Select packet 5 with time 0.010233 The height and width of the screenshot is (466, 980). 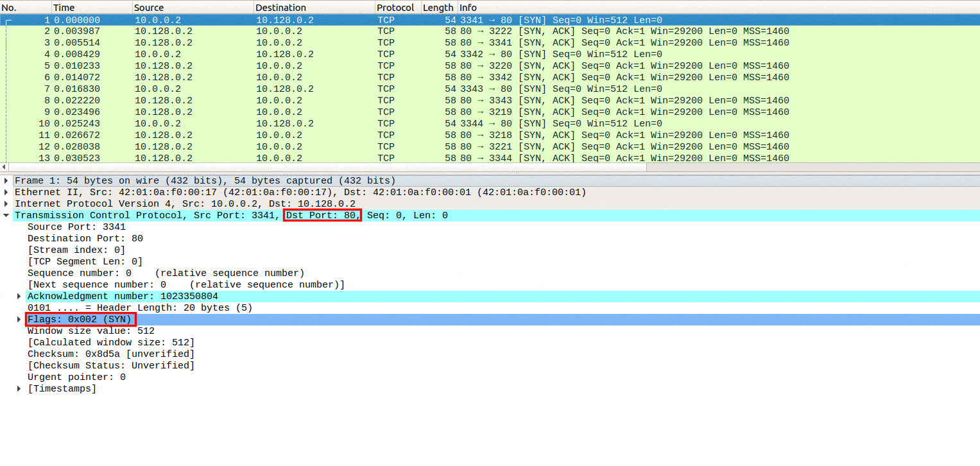tap(490, 66)
